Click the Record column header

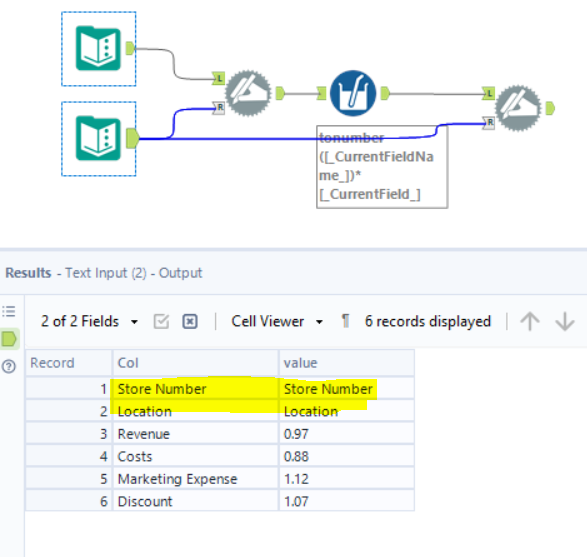[x=69, y=363]
